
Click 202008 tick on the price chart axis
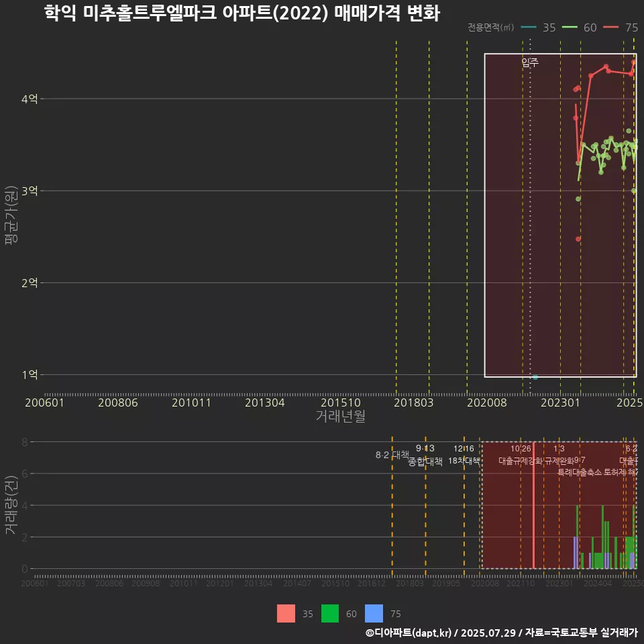pyautogui.click(x=487, y=402)
